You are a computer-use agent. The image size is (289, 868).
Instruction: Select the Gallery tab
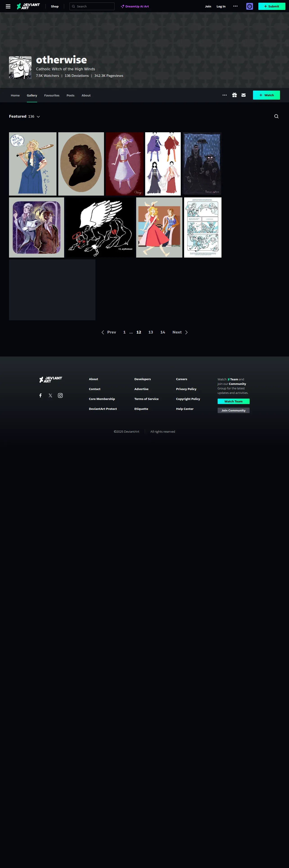pos(32,96)
